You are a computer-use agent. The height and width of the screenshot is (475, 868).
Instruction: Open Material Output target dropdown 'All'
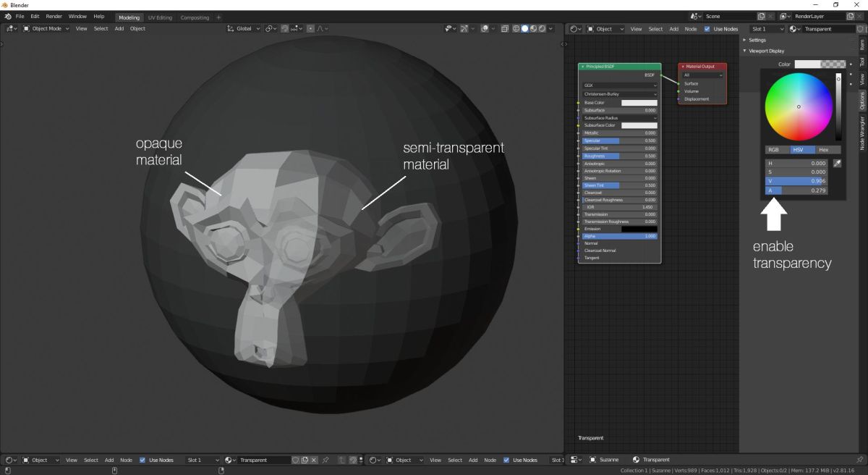pos(702,75)
